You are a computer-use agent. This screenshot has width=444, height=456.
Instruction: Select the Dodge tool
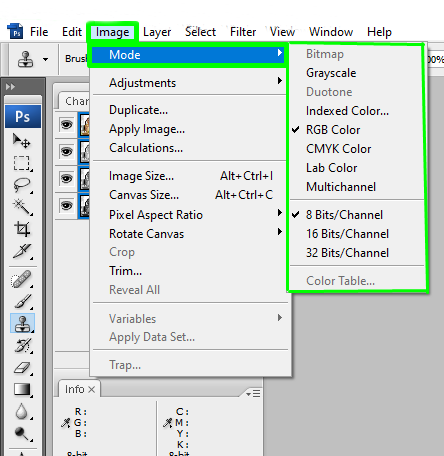[x=22, y=433]
